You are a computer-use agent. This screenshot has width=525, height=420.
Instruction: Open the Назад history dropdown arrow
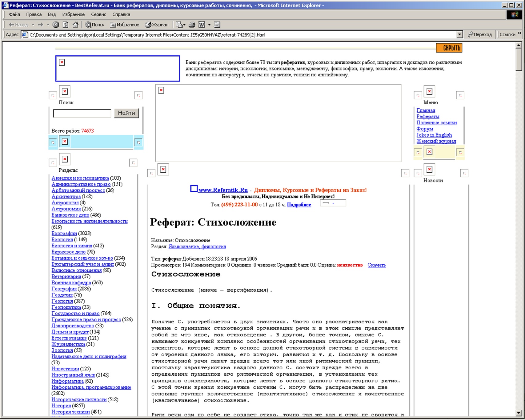[x=33, y=25]
